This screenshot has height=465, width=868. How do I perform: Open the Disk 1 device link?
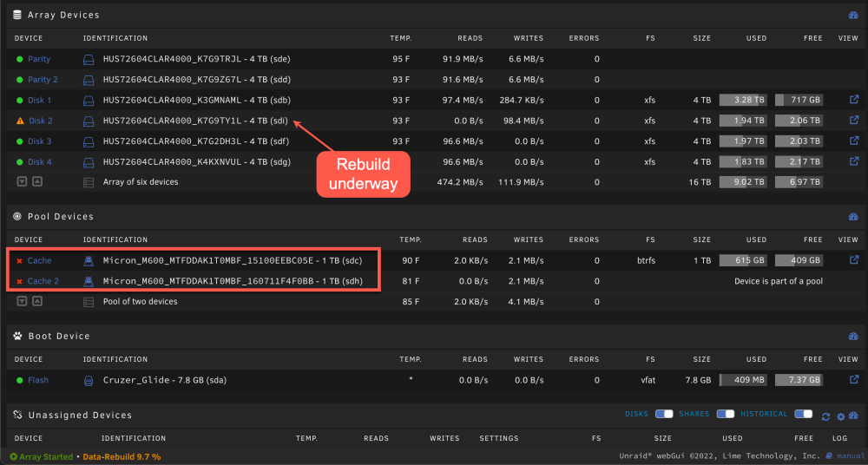[x=40, y=100]
